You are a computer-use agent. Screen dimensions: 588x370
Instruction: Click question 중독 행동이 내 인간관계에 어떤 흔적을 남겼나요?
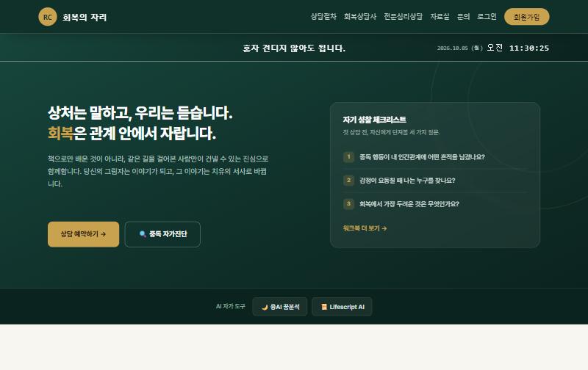point(422,157)
